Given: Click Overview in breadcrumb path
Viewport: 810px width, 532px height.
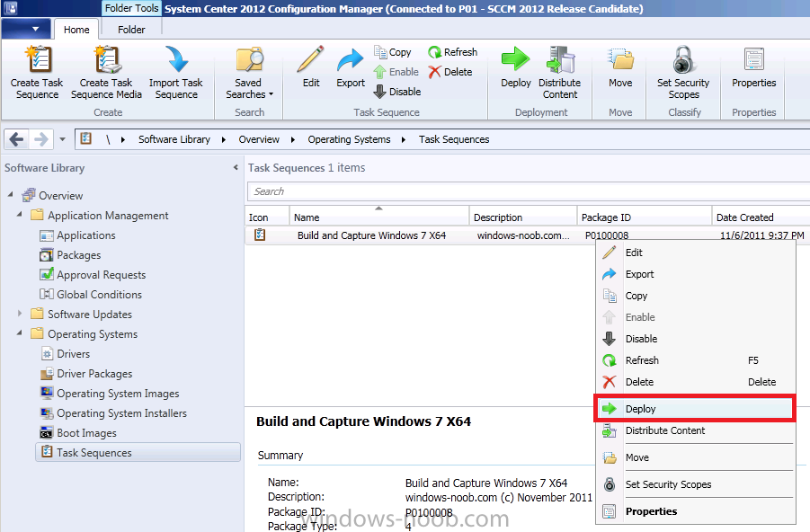Looking at the screenshot, I should click(x=259, y=139).
